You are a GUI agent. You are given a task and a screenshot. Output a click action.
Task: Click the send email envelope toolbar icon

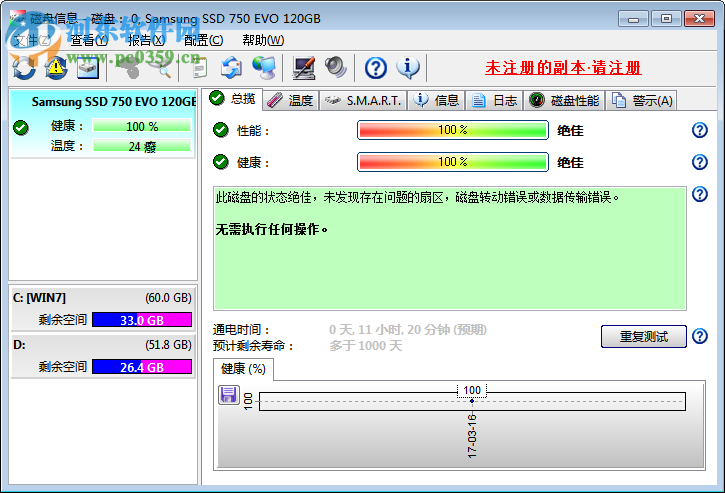[231, 68]
